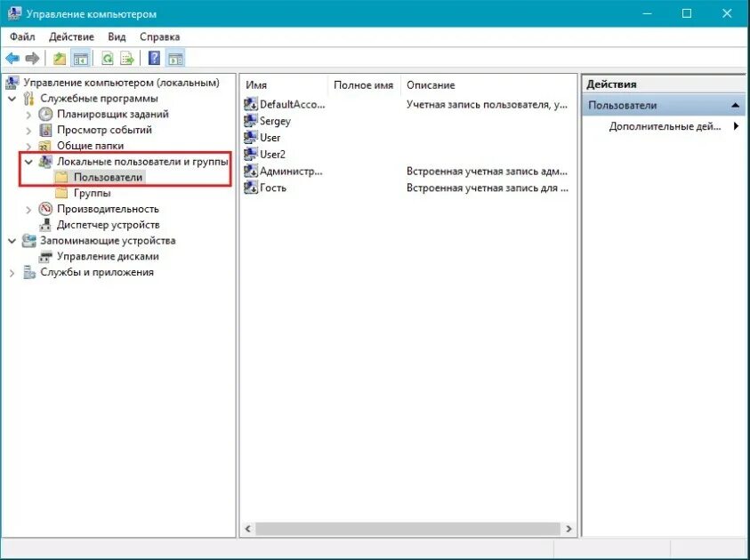Click the Export list toolbar icon

click(127, 59)
